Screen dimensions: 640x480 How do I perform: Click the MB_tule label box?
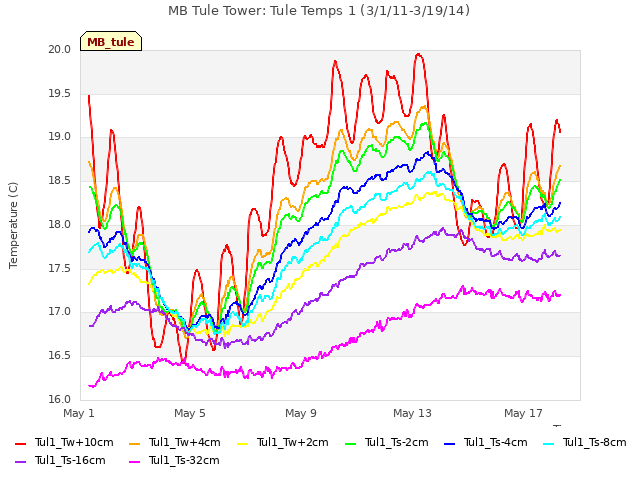coord(111,41)
